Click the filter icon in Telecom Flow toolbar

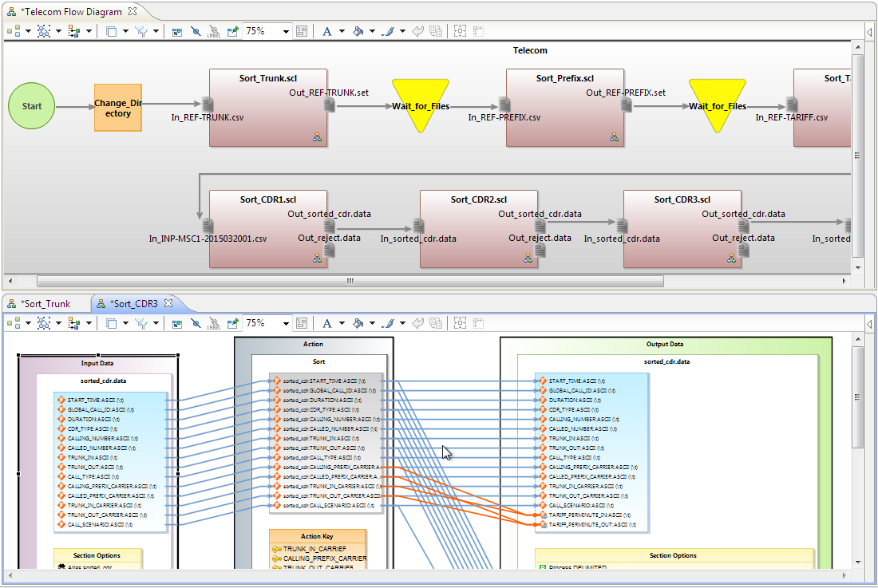point(141,31)
